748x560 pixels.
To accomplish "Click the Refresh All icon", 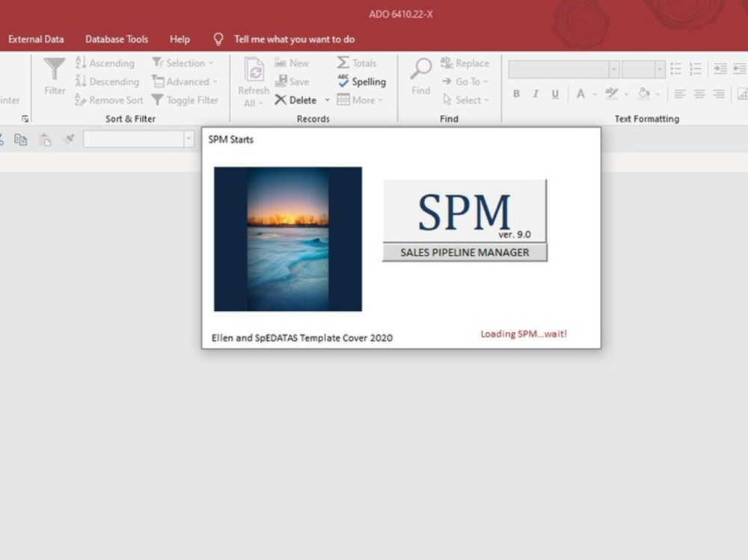I will point(254,70).
